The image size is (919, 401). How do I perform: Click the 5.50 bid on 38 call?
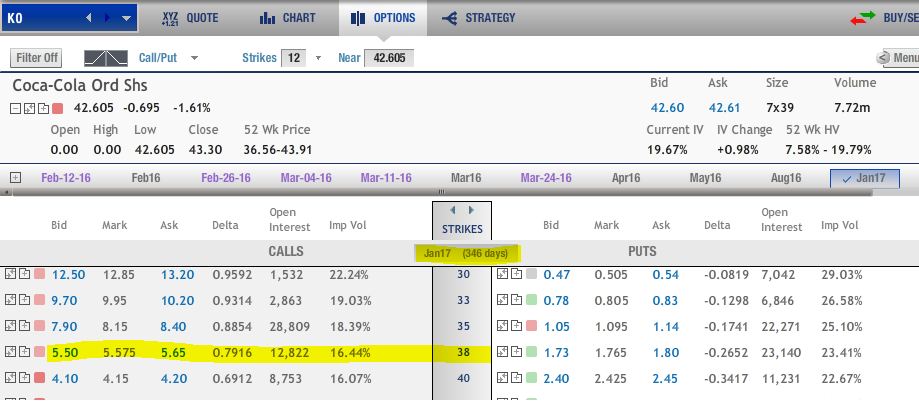click(64, 352)
